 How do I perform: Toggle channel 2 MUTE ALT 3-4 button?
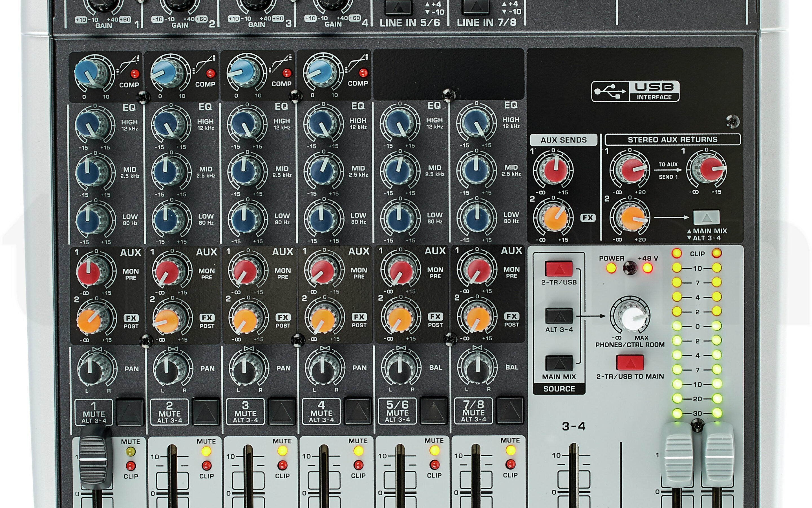coord(206,412)
